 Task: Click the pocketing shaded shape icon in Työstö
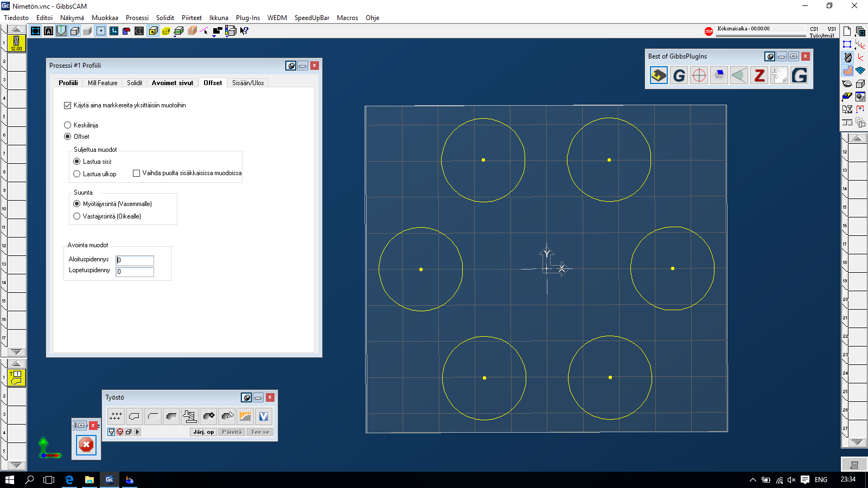pos(171,416)
